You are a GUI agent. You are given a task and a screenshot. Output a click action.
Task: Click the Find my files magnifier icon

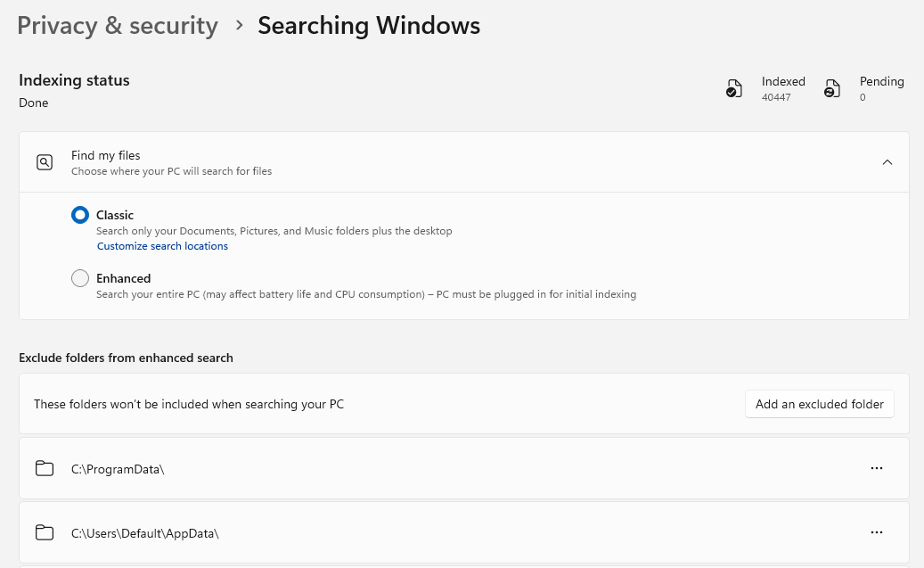(x=45, y=162)
